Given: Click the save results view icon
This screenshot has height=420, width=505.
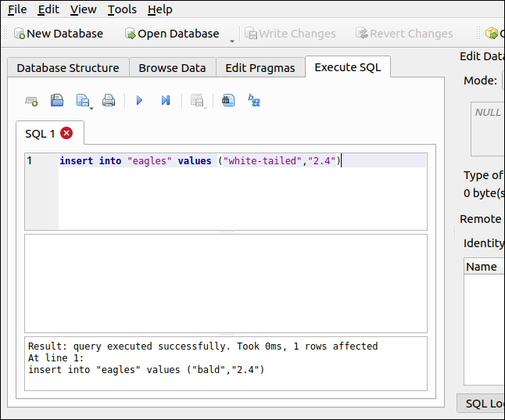Looking at the screenshot, I should (197, 100).
